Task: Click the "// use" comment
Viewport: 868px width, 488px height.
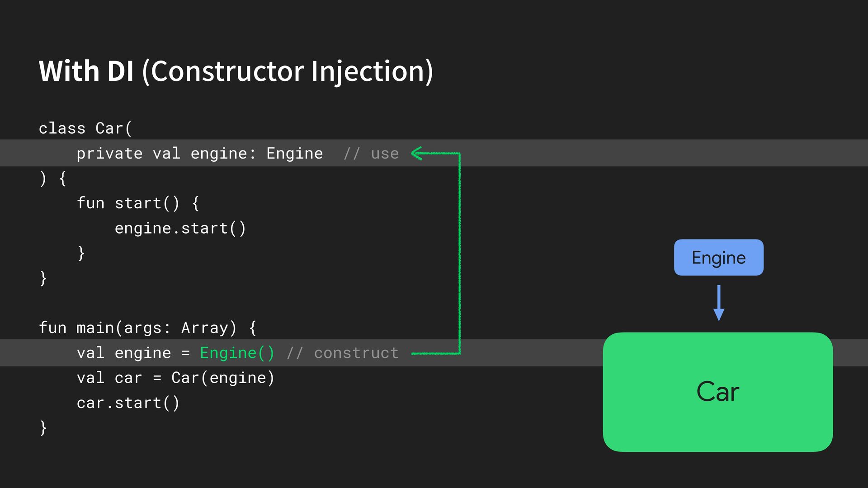Action: pos(371,154)
